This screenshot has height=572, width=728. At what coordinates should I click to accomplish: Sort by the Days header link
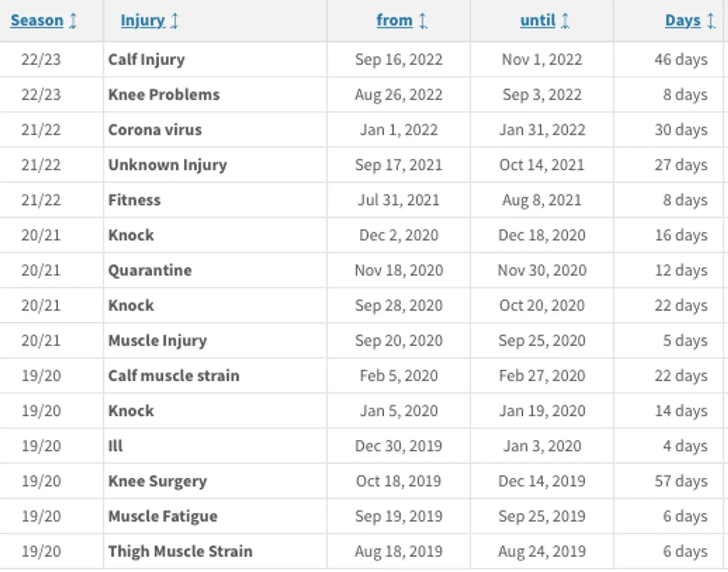(x=683, y=20)
